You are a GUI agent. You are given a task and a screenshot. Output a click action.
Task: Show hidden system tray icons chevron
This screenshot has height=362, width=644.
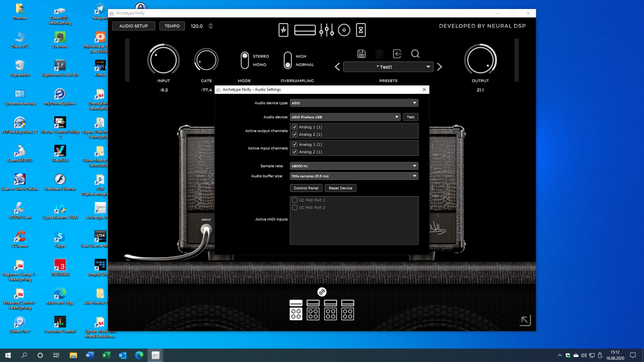click(x=559, y=355)
